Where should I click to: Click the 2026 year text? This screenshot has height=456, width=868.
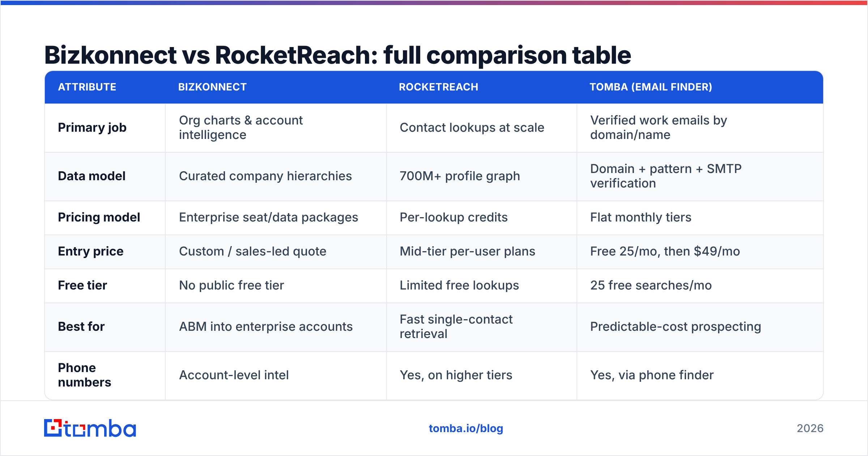pos(810,428)
